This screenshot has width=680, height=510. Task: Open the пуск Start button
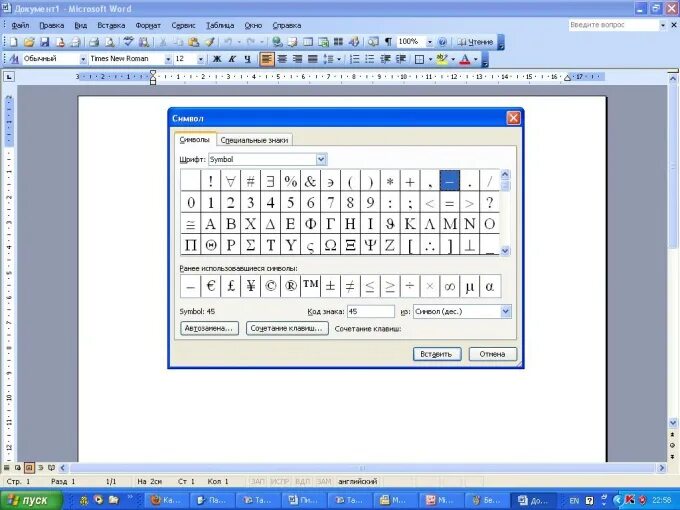coord(29,500)
